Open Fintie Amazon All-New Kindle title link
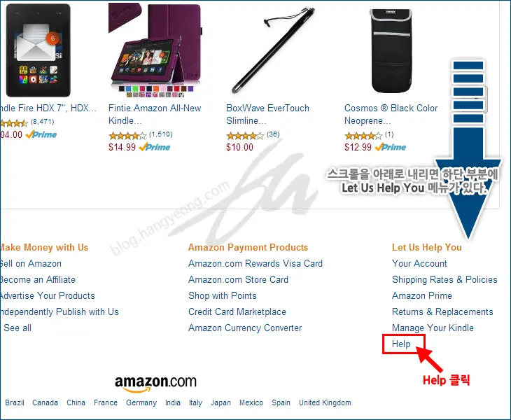Viewport: 511px width, 420px height. tap(155, 114)
